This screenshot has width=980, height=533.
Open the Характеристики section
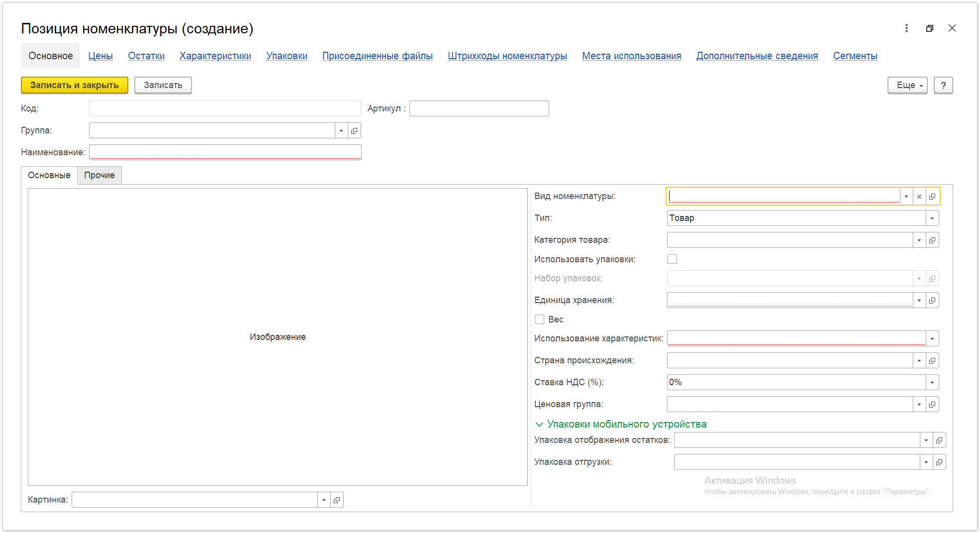tap(215, 56)
